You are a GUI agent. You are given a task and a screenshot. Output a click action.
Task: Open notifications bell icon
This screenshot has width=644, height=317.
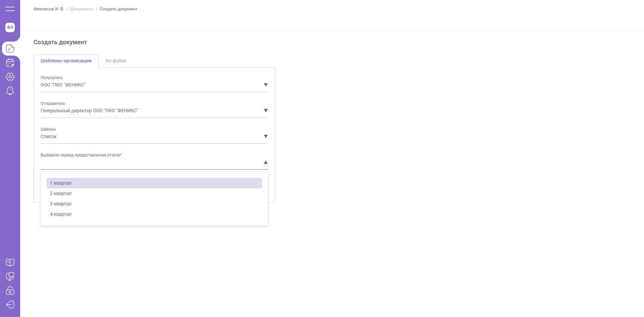pos(10,91)
